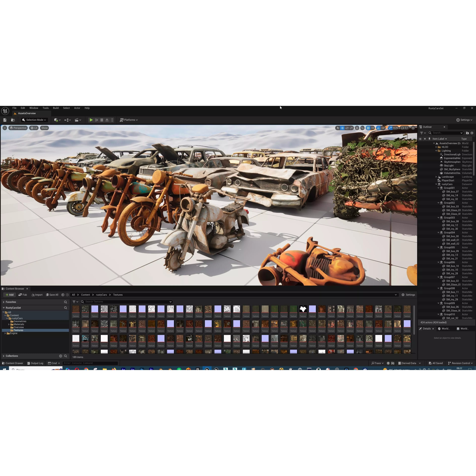Open Revision Control in the status bar
Screen dimensions: 476x476
460,363
